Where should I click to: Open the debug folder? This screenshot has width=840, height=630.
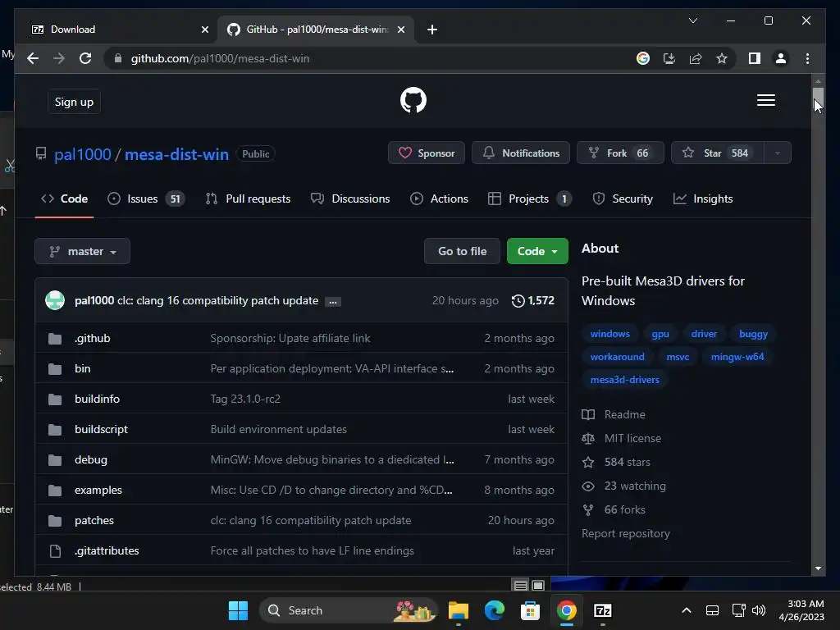point(90,459)
